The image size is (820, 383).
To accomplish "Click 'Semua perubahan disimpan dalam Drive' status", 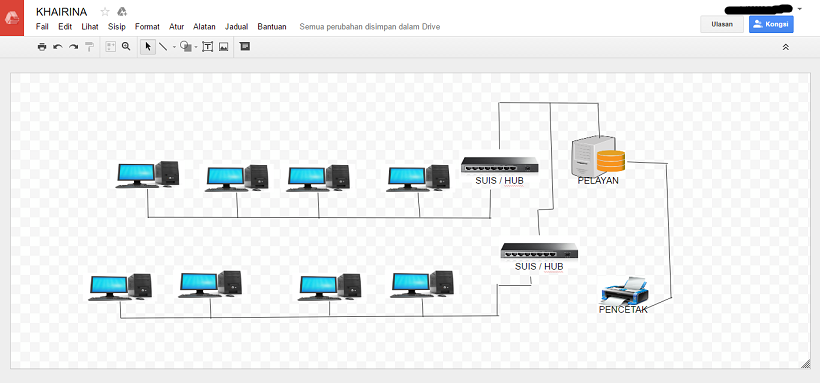I will (x=370, y=26).
